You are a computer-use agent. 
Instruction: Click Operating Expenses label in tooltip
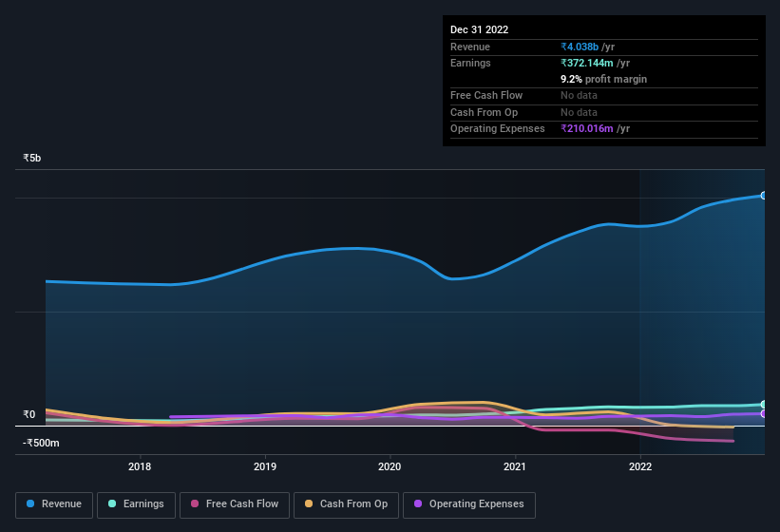point(498,129)
